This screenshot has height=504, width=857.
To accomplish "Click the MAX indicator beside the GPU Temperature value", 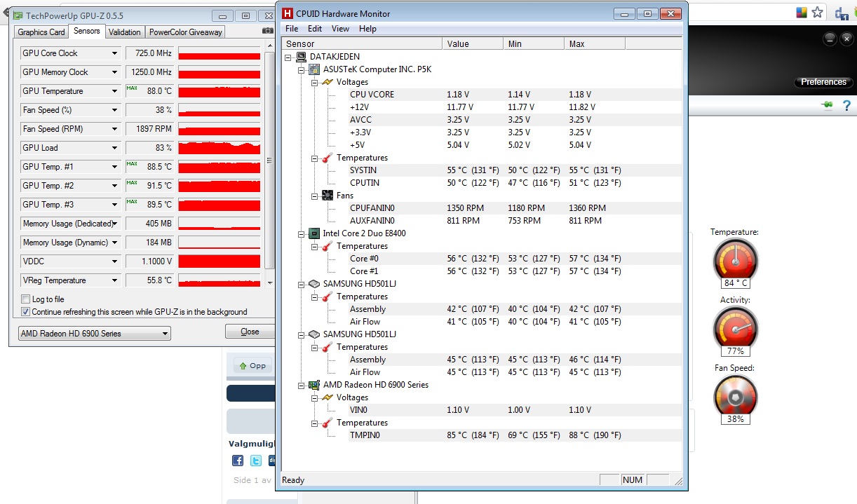I will coord(131,88).
